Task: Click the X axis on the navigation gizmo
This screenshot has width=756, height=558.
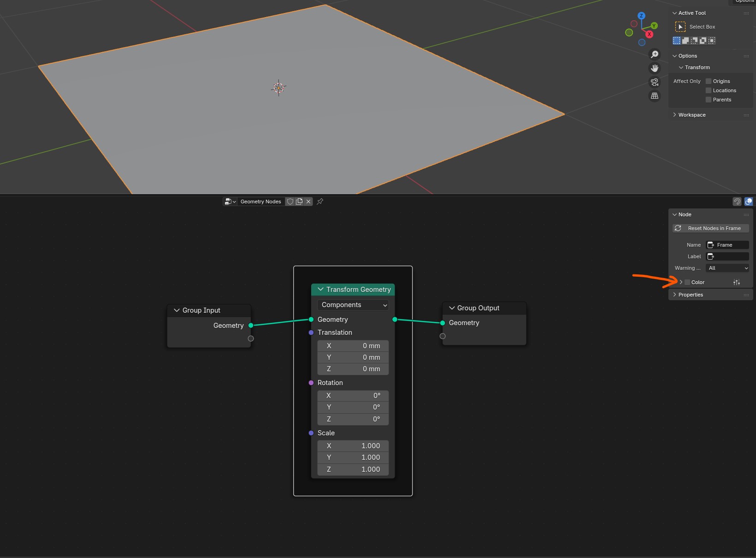Action: 650,34
